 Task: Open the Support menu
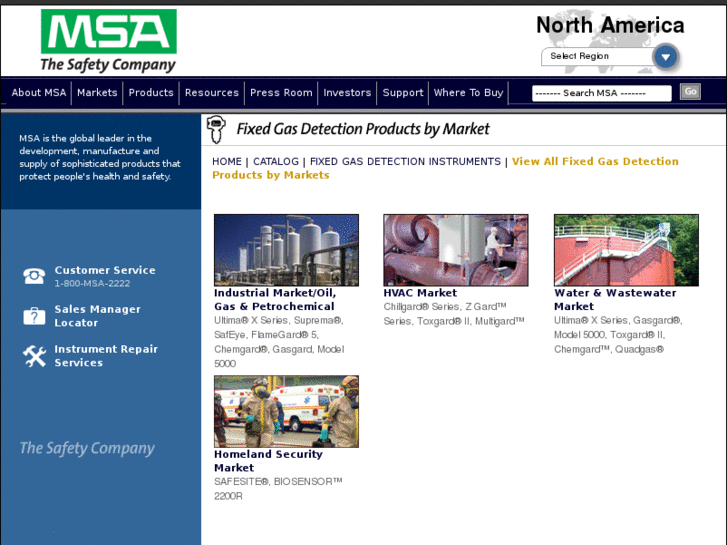[x=403, y=93]
